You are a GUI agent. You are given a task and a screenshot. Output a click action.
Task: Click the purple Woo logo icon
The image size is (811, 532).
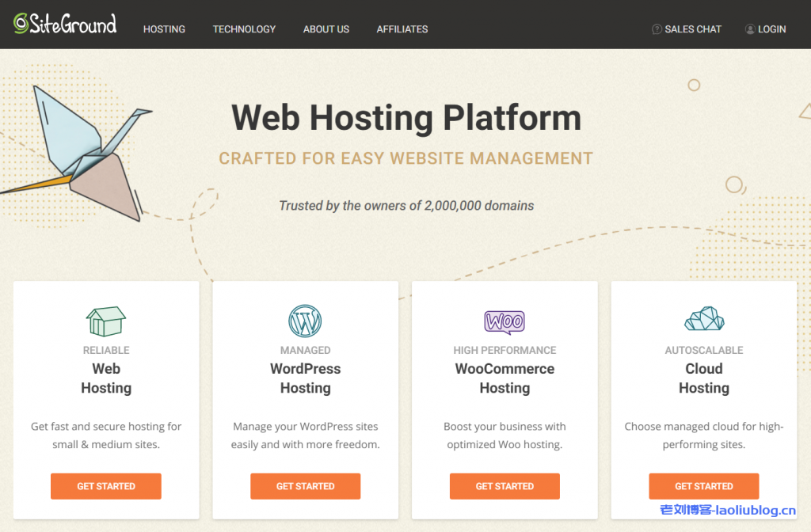coord(504,321)
